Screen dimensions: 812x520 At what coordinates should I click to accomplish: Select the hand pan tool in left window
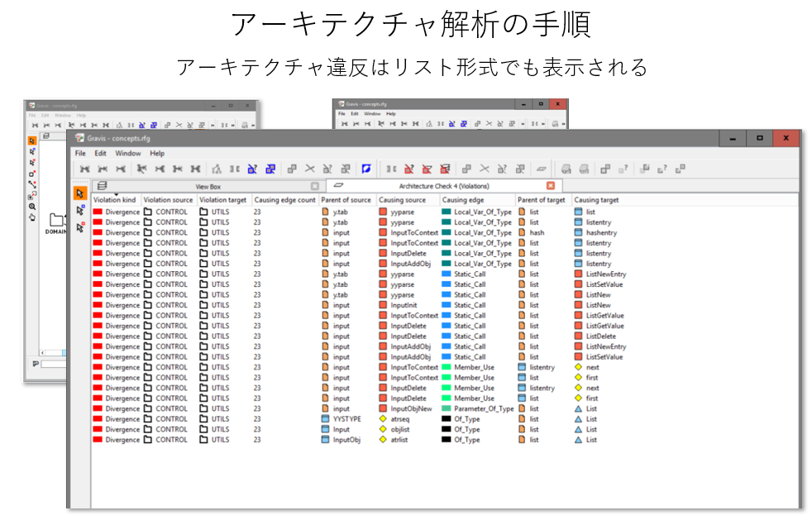coord(32,217)
